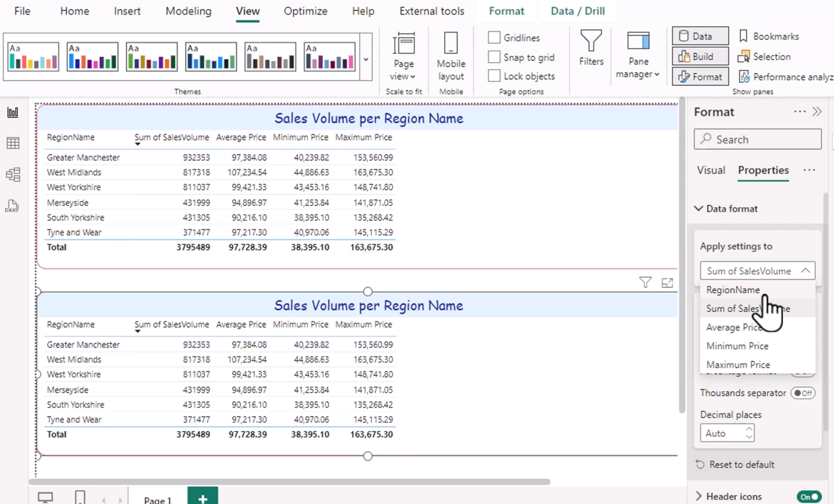Enable the Gridlines checkbox
The image size is (834, 504).
click(x=494, y=37)
